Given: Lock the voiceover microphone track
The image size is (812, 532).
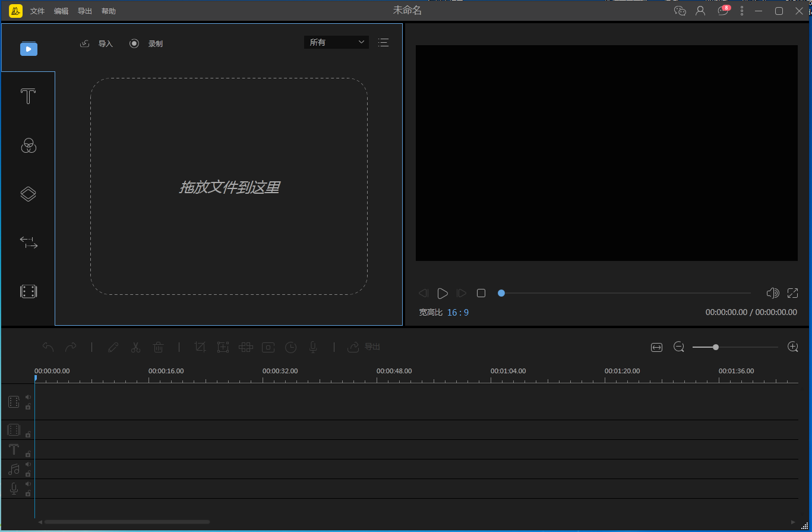Looking at the screenshot, I should pyautogui.click(x=28, y=493).
